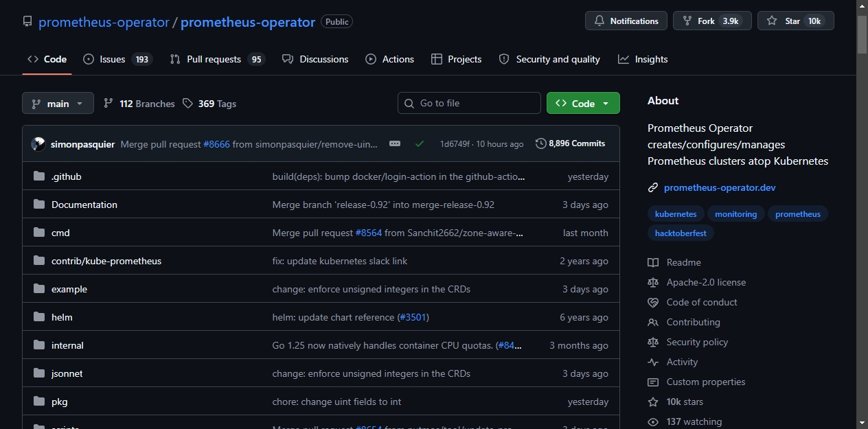Expand the green Code dropdown button
The width and height of the screenshot is (868, 429).
coord(583,103)
